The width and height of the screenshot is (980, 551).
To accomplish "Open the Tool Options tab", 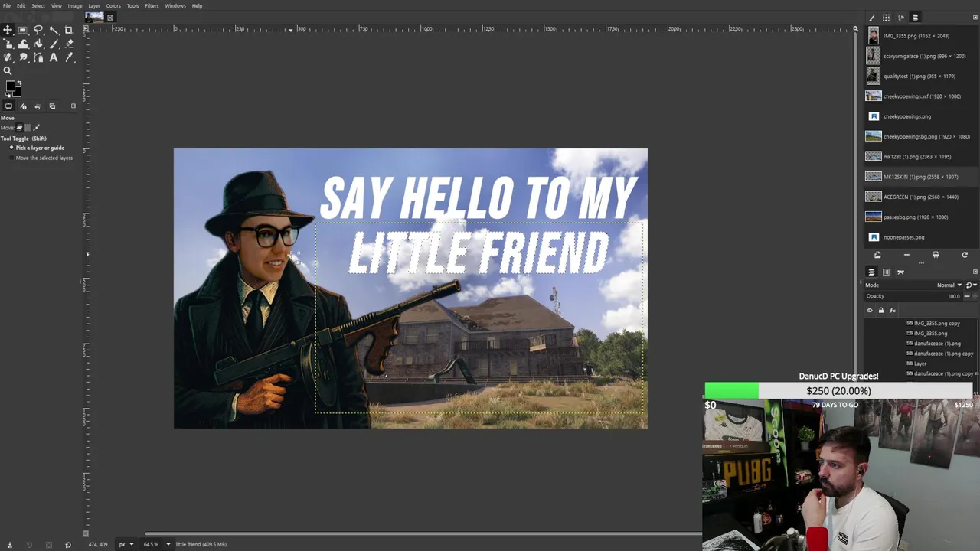I will (8, 106).
